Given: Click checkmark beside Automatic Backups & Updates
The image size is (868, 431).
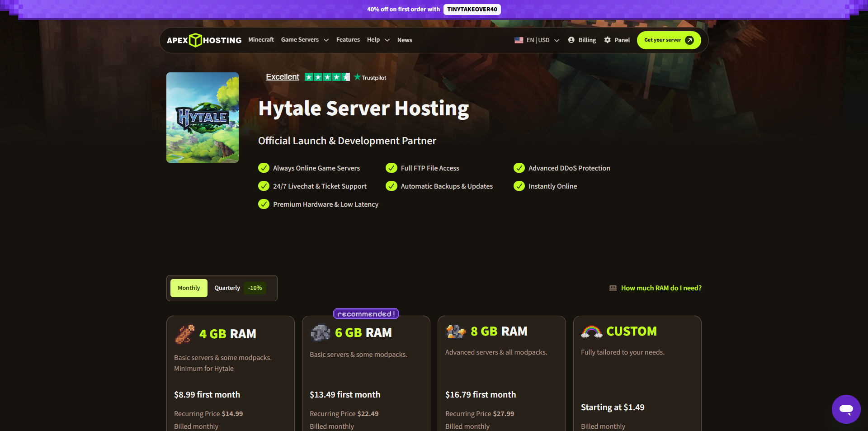Looking at the screenshot, I should (392, 186).
